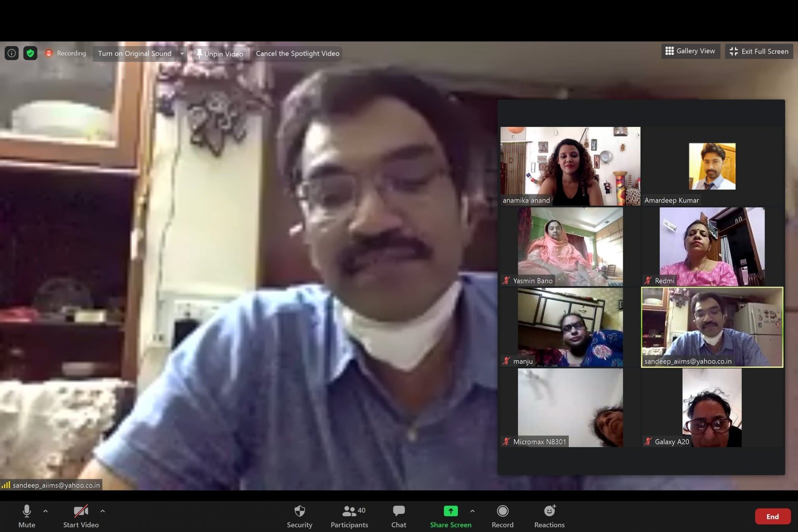Open share options arrow beside Share Screen
The height and width of the screenshot is (532, 798).
[472, 511]
